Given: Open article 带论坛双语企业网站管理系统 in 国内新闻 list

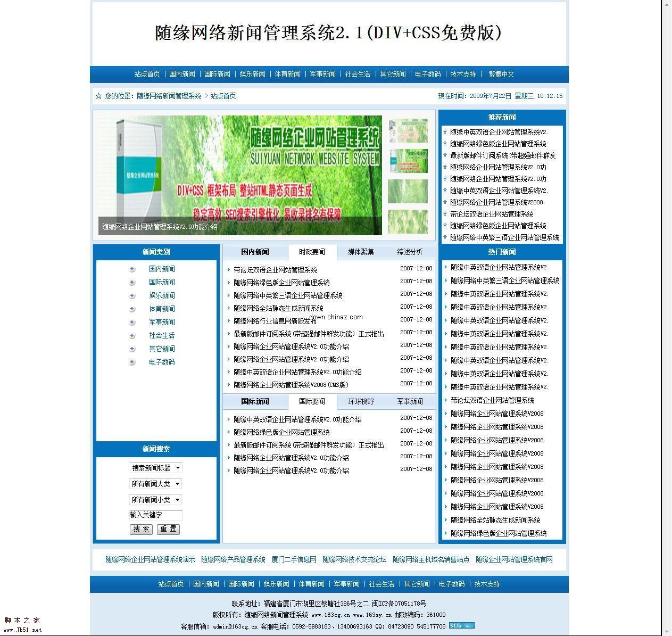Looking at the screenshot, I should (x=275, y=270).
